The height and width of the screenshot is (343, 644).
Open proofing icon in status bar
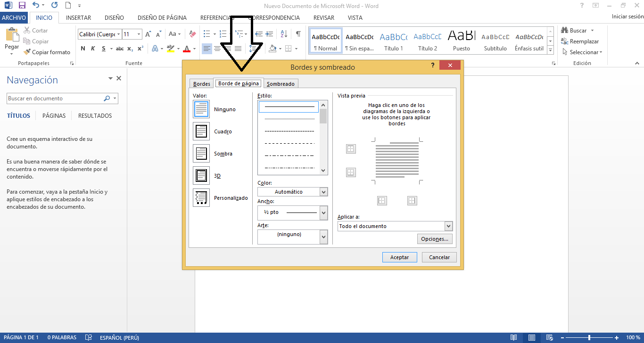(x=88, y=338)
